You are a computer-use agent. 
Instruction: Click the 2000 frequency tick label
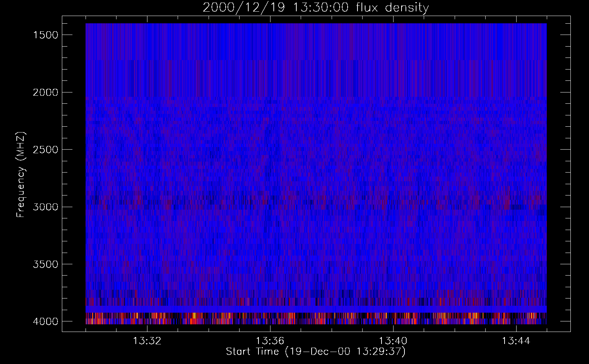coord(46,92)
